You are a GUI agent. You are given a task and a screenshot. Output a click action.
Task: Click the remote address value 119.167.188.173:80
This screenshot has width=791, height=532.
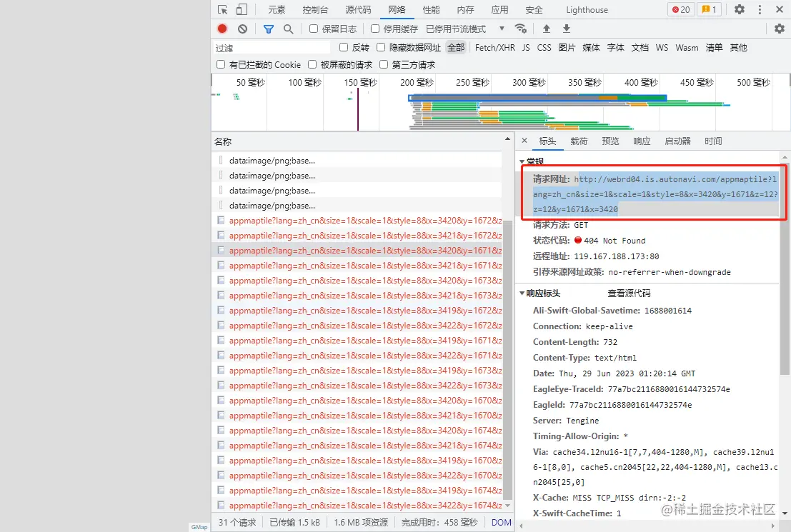pyautogui.click(x=617, y=256)
